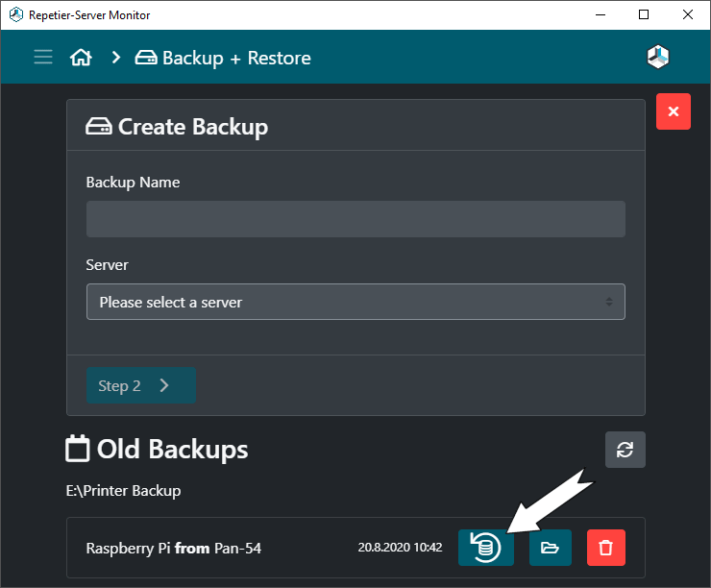Open folder of the Raspberry Pi backup
The height and width of the screenshot is (588, 711).
(x=550, y=548)
